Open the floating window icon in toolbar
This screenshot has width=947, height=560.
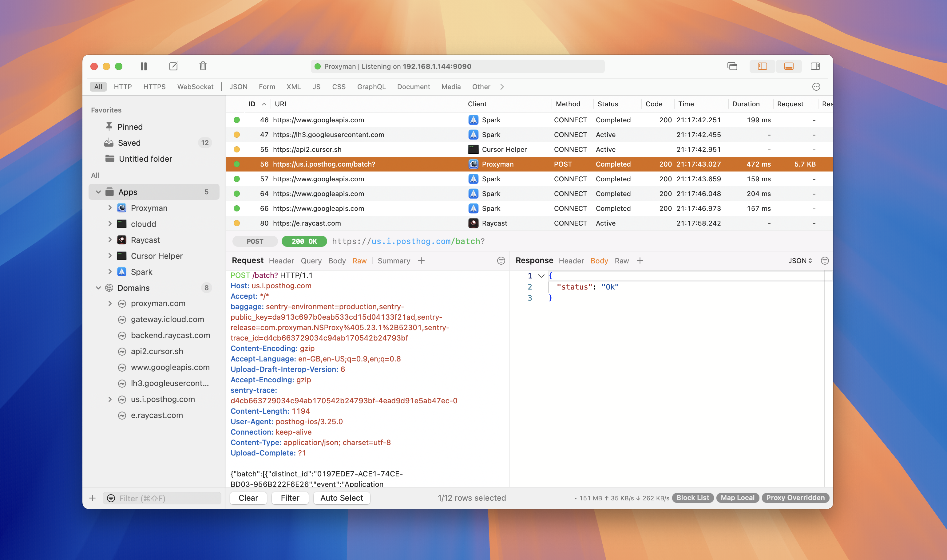732,66
